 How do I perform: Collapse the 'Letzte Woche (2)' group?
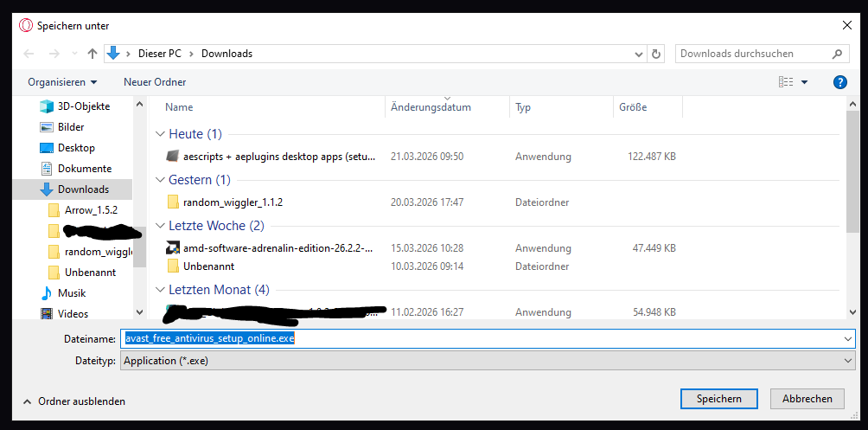(160, 226)
